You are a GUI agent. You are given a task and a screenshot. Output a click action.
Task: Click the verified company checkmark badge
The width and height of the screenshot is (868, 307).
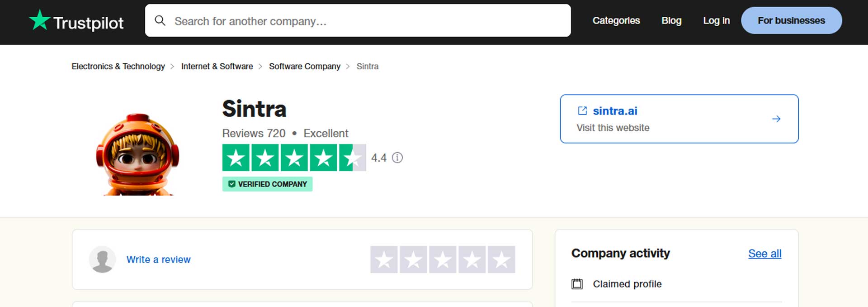232,184
